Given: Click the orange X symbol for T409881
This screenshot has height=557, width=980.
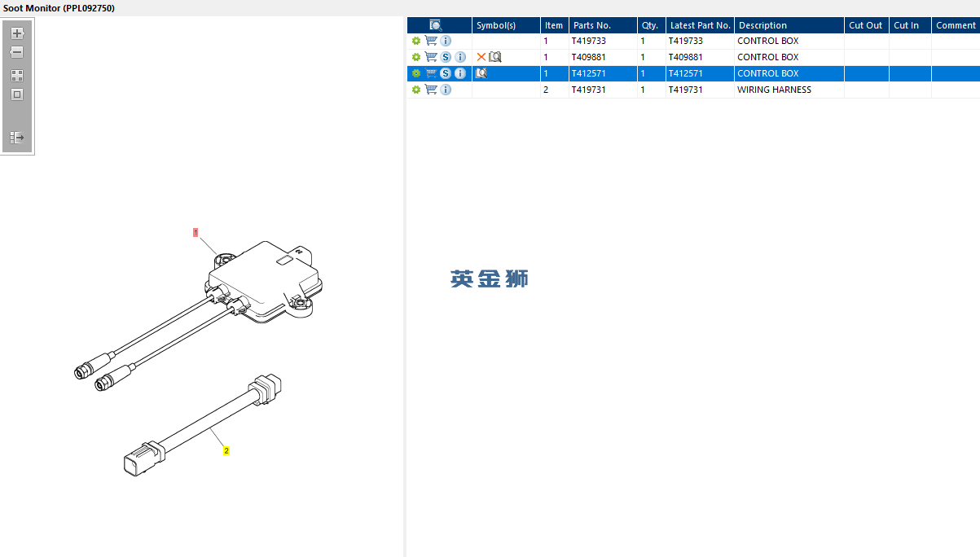Looking at the screenshot, I should (x=481, y=57).
